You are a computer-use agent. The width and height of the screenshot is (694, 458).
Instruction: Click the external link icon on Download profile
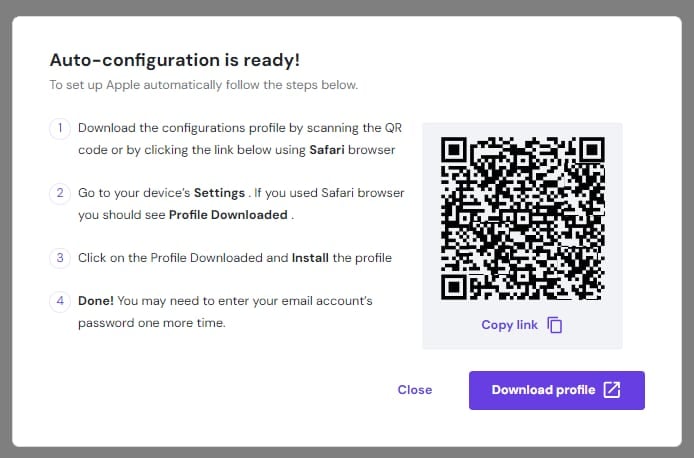(x=613, y=390)
